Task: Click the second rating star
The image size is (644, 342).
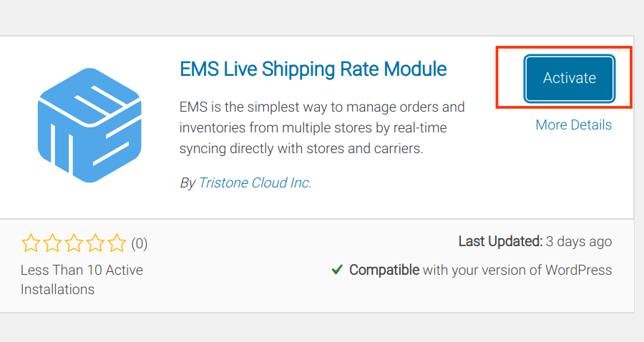Action: tap(52, 243)
